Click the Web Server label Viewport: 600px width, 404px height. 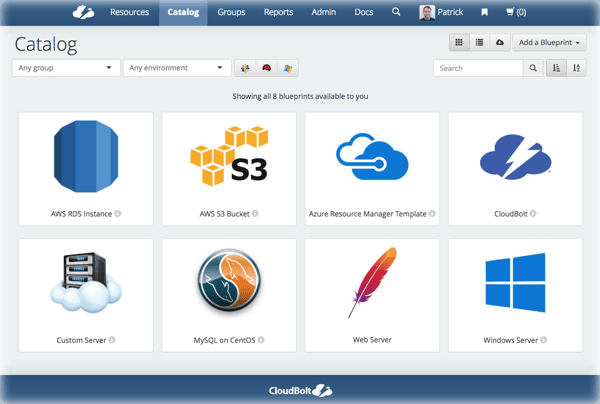(372, 340)
